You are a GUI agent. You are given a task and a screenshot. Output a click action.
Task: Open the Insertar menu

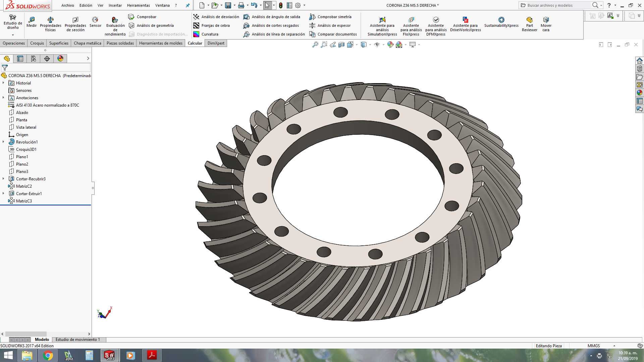coord(115,5)
